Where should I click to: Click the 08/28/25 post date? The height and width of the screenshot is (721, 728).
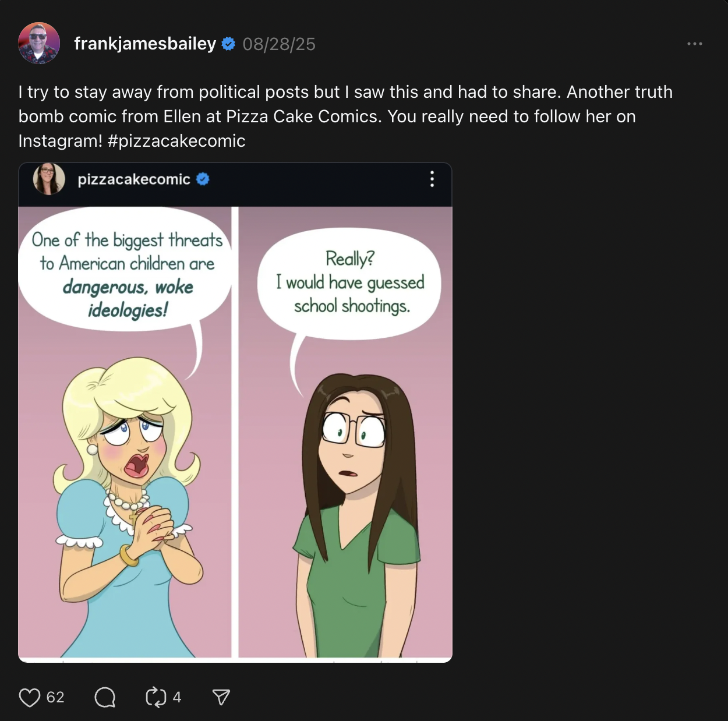[279, 44]
